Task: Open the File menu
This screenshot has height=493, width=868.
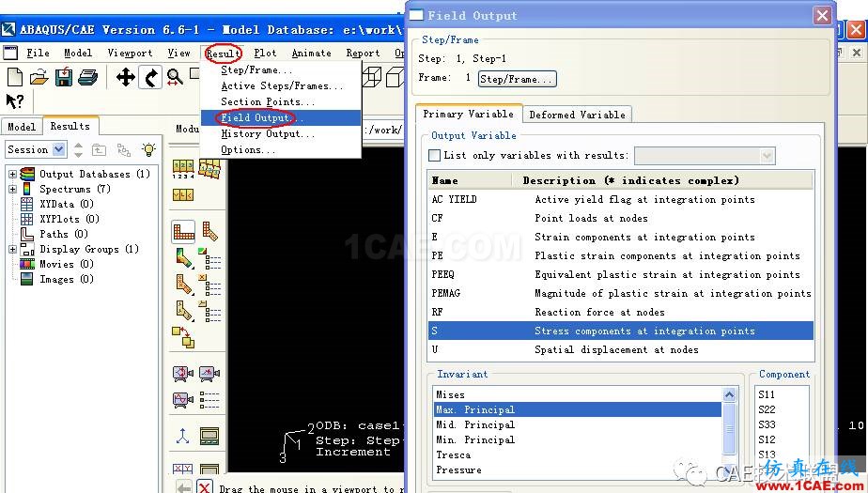Action: click(x=38, y=54)
